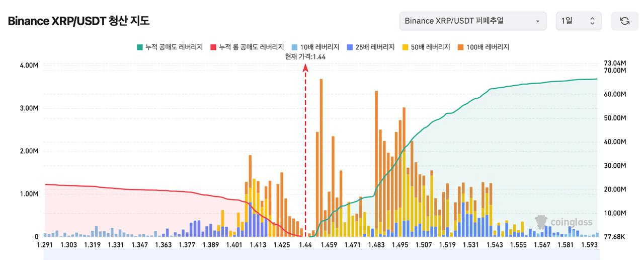Click the 1.543 price axis label
The width and height of the screenshot is (644, 260).
click(494, 245)
